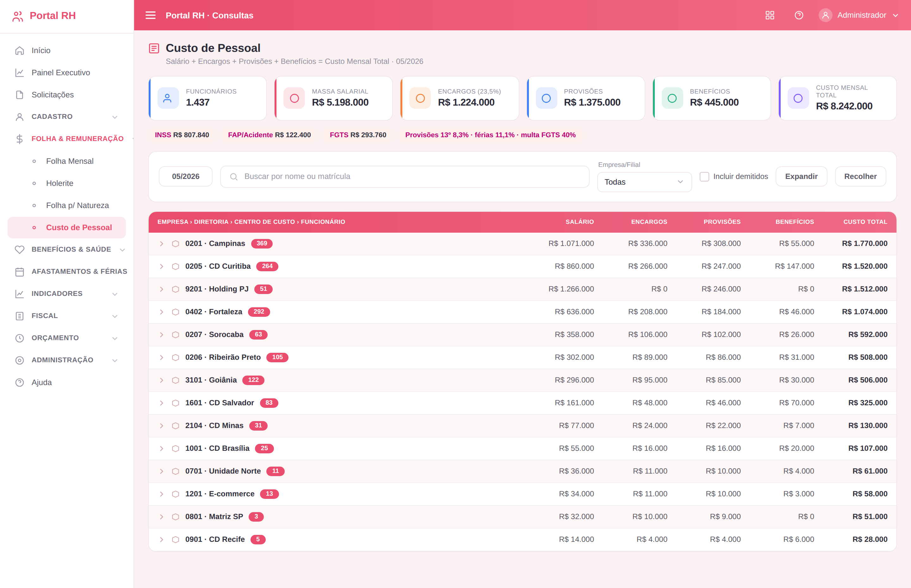Select the hexagon marker for 0201 · Campinas
911x588 pixels.
175,244
